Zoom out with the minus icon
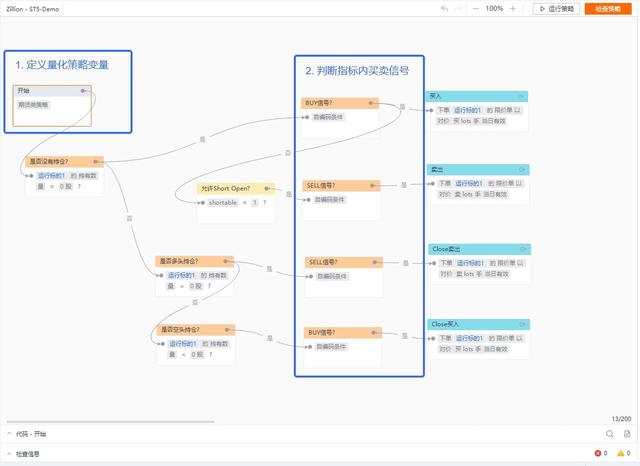The height and width of the screenshot is (466, 640). click(x=476, y=9)
